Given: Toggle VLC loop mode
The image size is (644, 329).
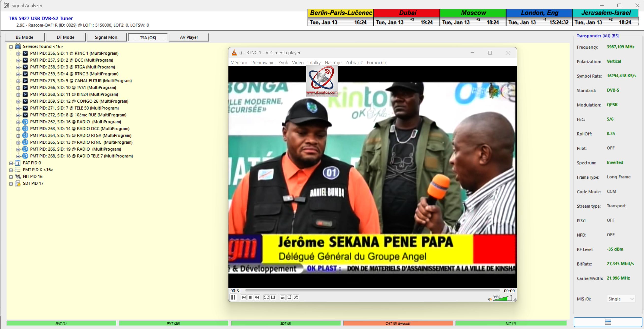Looking at the screenshot, I should click(289, 297).
